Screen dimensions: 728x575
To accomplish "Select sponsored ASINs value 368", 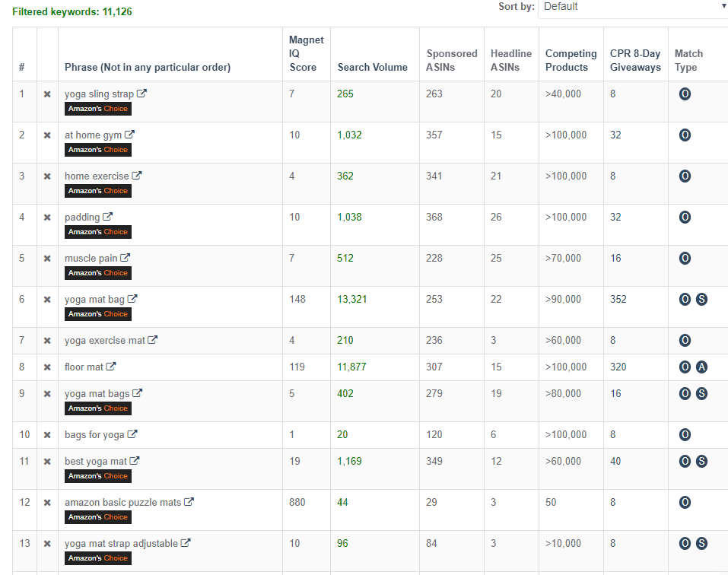I will [434, 218].
